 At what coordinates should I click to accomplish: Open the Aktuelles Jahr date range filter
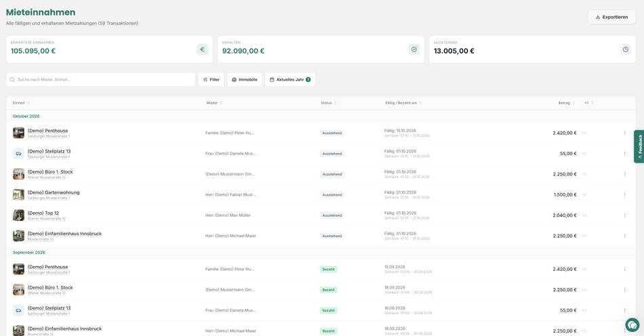point(290,79)
